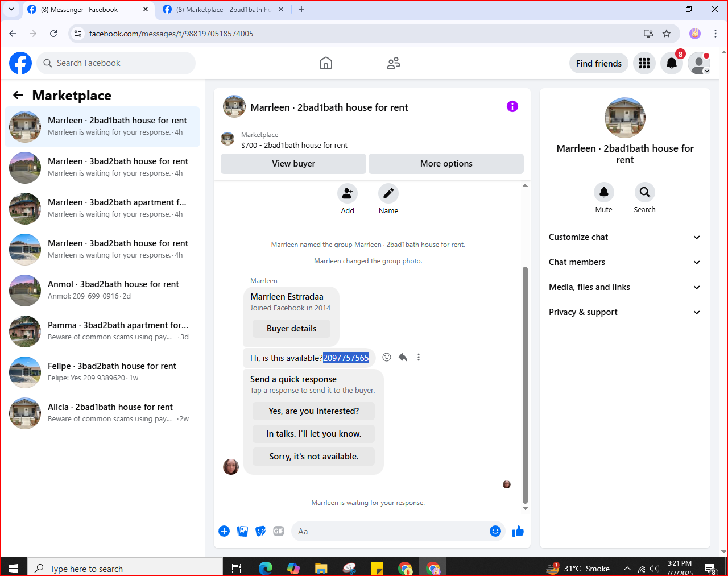Show hidden system tray icons chevron
728x576 pixels.
tap(627, 569)
